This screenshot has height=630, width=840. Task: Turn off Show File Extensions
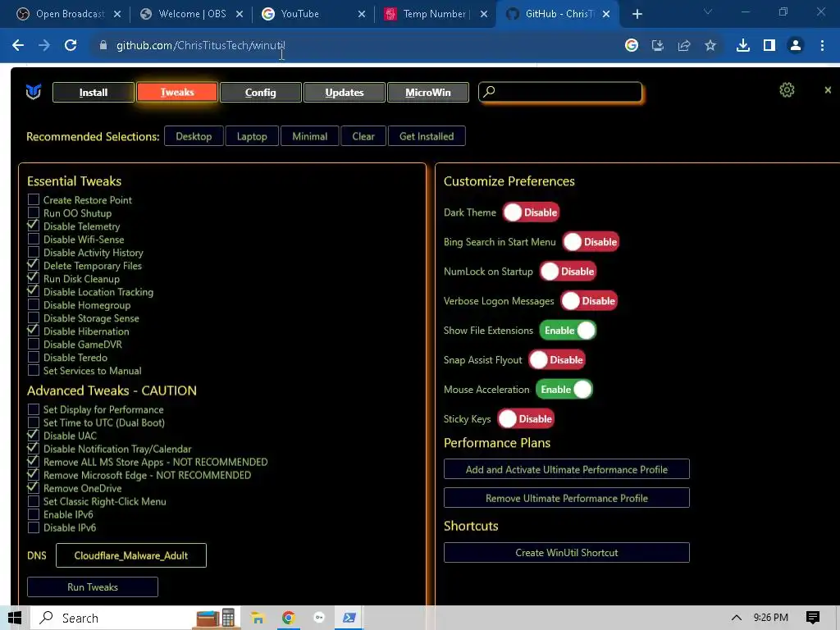[568, 331]
